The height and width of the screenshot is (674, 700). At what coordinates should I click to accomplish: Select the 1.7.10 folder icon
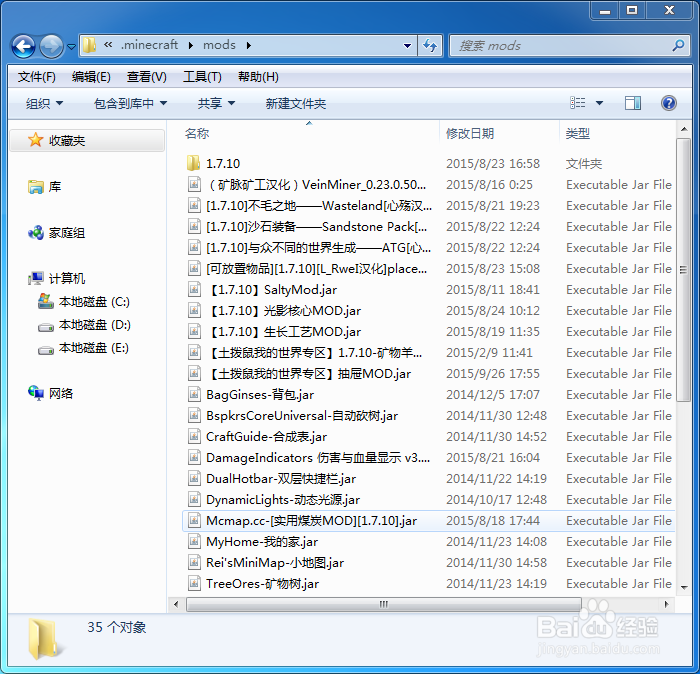coord(193,163)
